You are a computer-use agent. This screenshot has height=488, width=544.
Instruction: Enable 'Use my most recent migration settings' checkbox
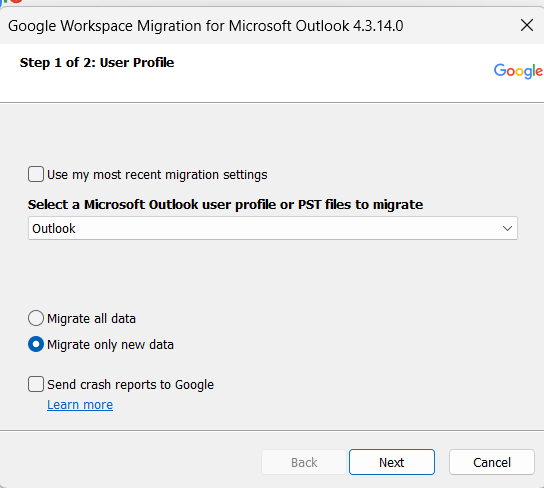point(36,174)
